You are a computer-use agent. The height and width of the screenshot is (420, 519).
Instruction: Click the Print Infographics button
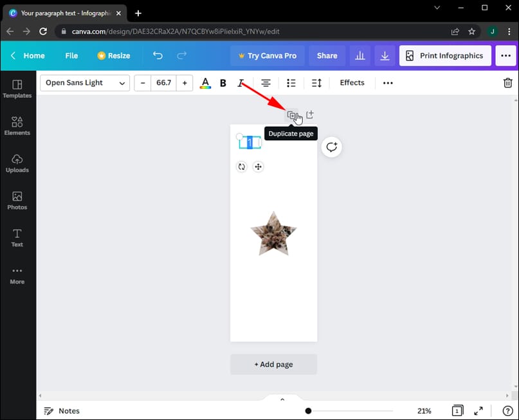click(444, 56)
